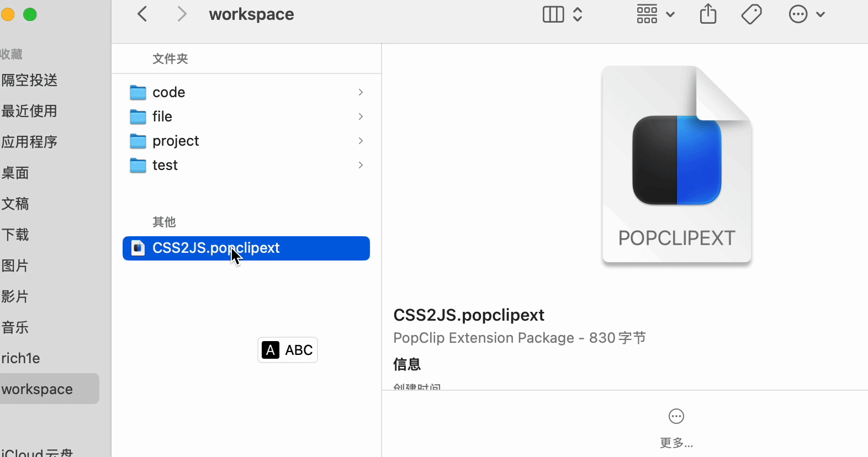Select the file folder
The height and width of the screenshot is (457, 868).
(x=162, y=116)
